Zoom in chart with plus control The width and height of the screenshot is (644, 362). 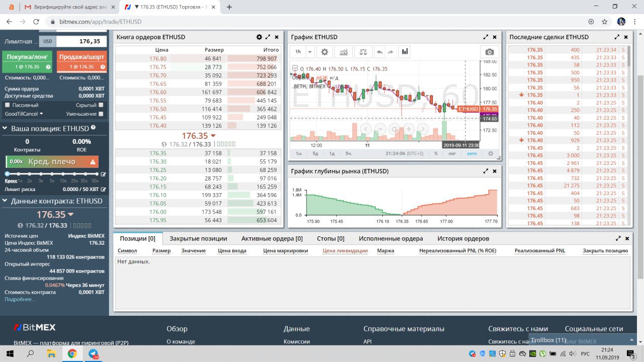409,129
